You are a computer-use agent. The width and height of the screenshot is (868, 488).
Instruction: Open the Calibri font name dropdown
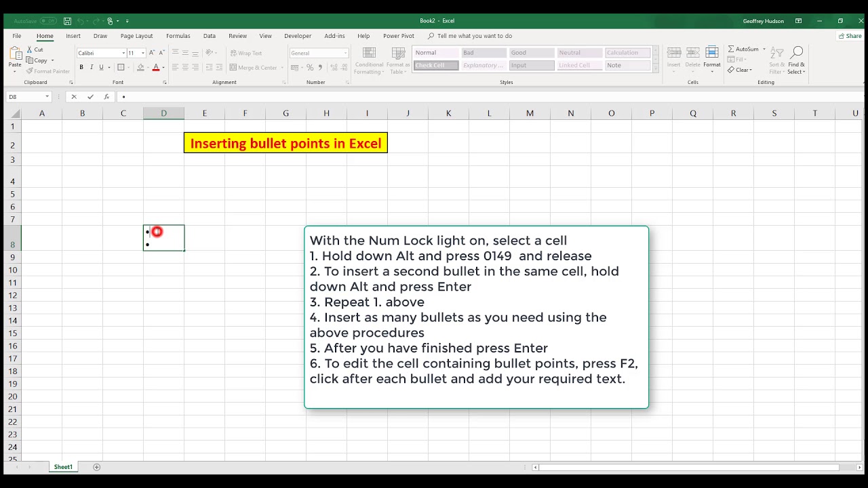123,53
